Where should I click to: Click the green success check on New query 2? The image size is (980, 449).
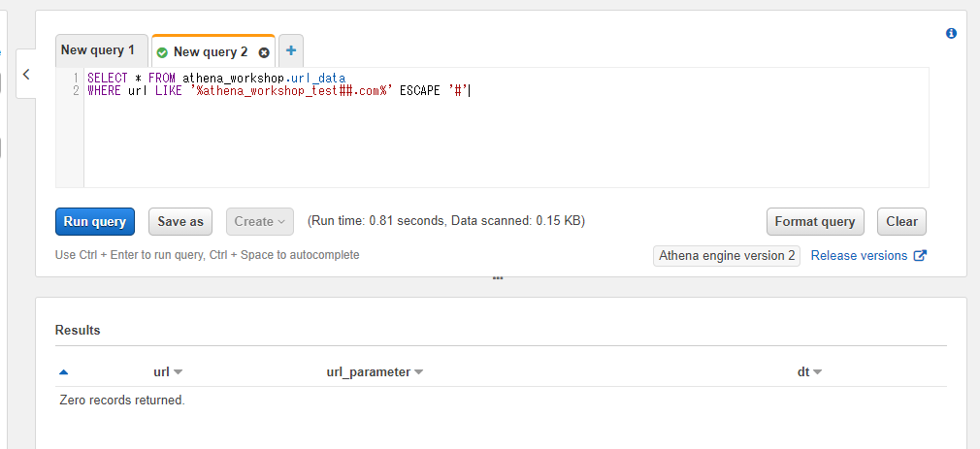162,53
